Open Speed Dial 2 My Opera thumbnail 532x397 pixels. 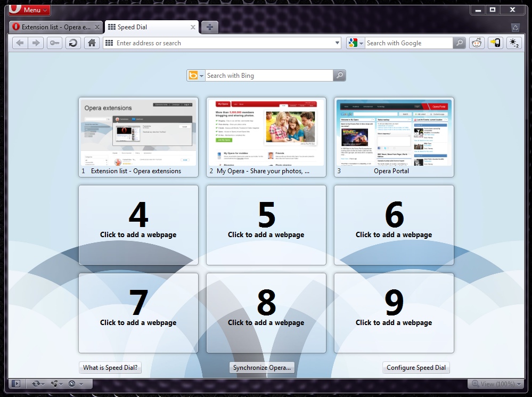coord(266,137)
